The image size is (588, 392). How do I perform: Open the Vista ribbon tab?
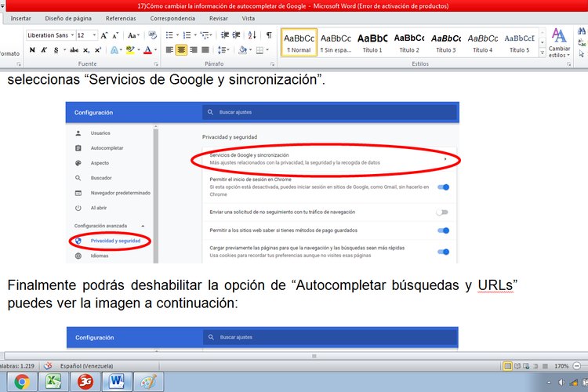coord(249,18)
